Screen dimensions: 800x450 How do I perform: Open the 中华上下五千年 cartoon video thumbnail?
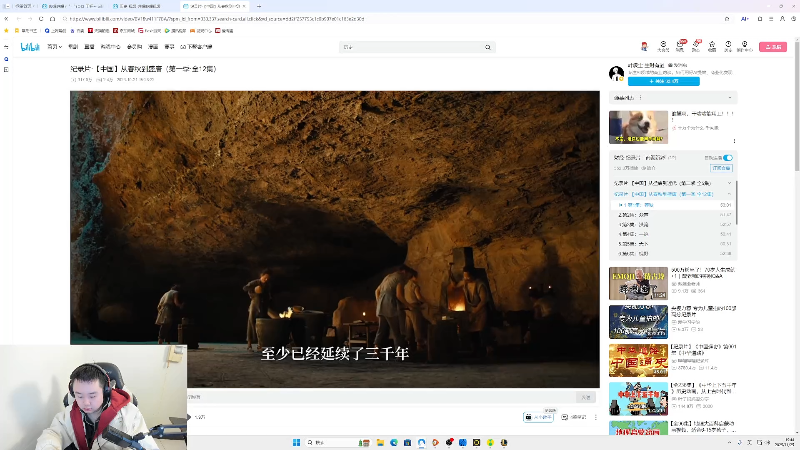pos(638,398)
